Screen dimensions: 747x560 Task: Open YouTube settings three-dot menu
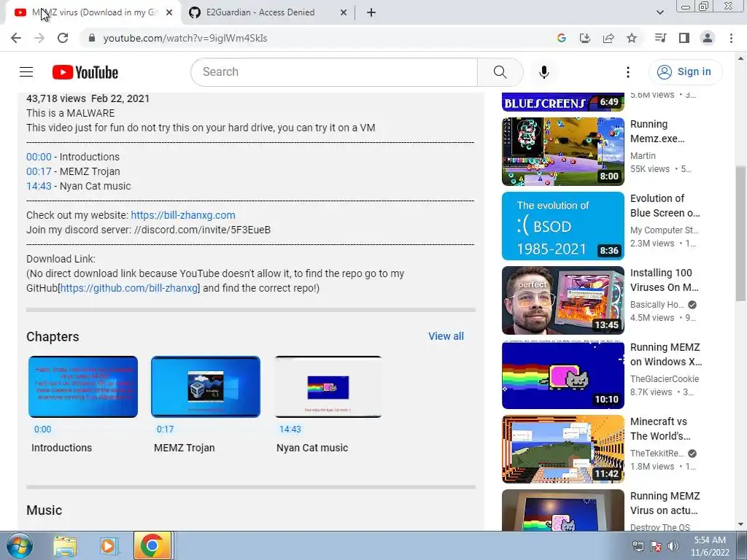pyautogui.click(x=628, y=72)
